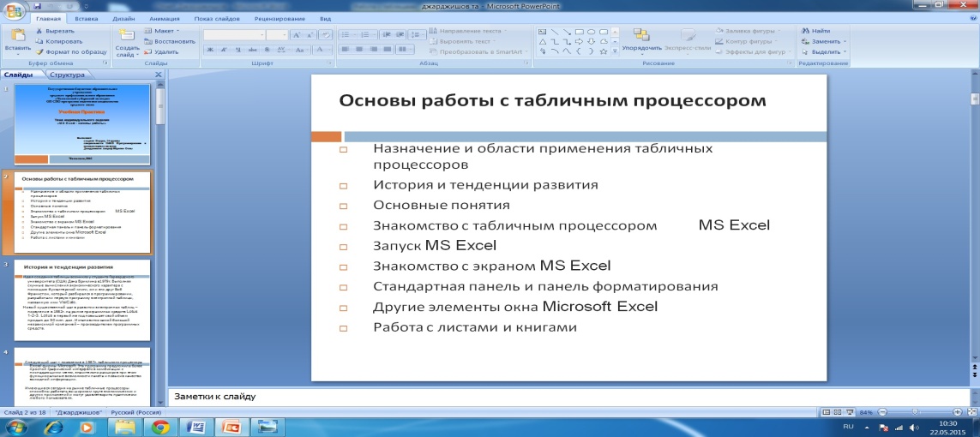This screenshot has height=437, width=980.
Task: Select slide 3 thumbnail История и тенденции
Action: [81, 300]
